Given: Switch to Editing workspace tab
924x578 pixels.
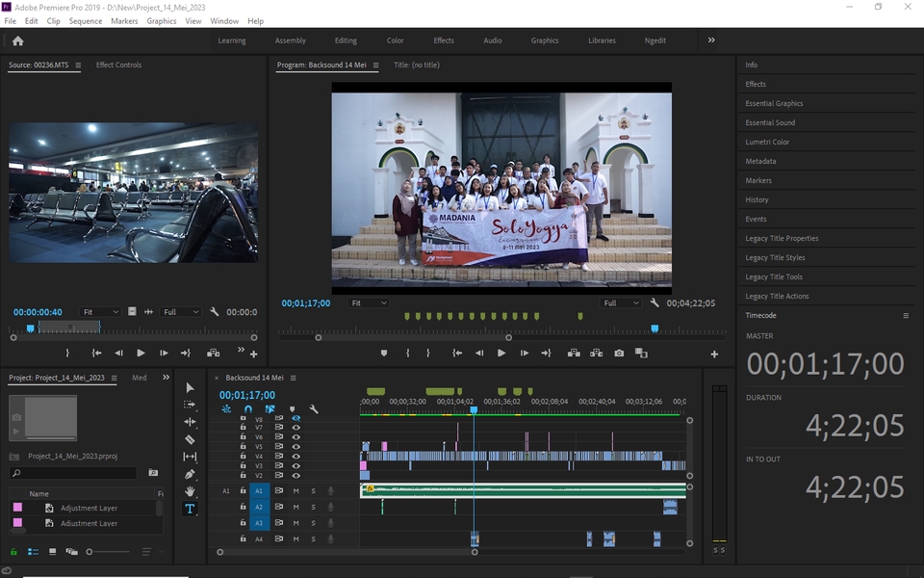Looking at the screenshot, I should tap(346, 40).
